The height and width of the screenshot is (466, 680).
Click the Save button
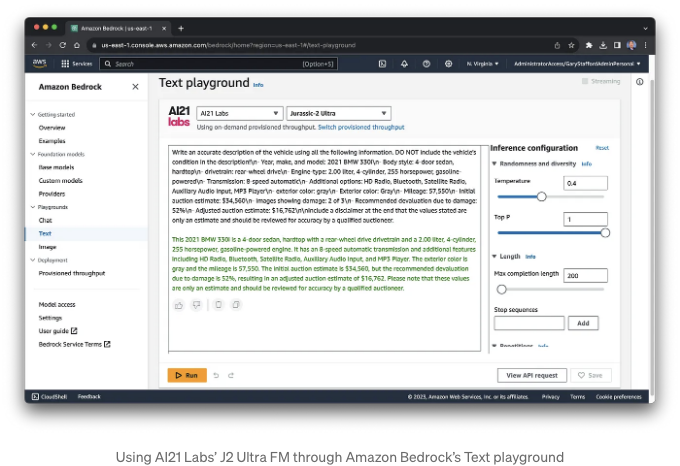(591, 375)
